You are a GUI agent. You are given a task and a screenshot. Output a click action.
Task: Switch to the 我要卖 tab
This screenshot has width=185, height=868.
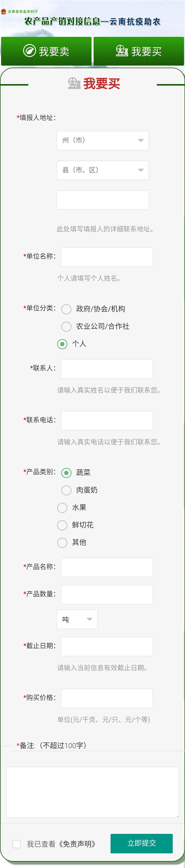pyautogui.click(x=46, y=51)
